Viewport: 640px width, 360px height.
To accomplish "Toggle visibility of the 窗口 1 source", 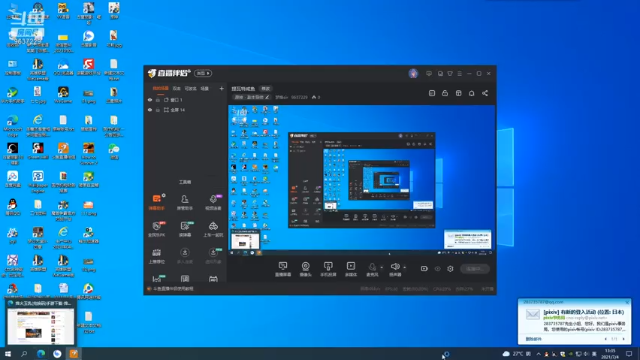I will point(150,100).
